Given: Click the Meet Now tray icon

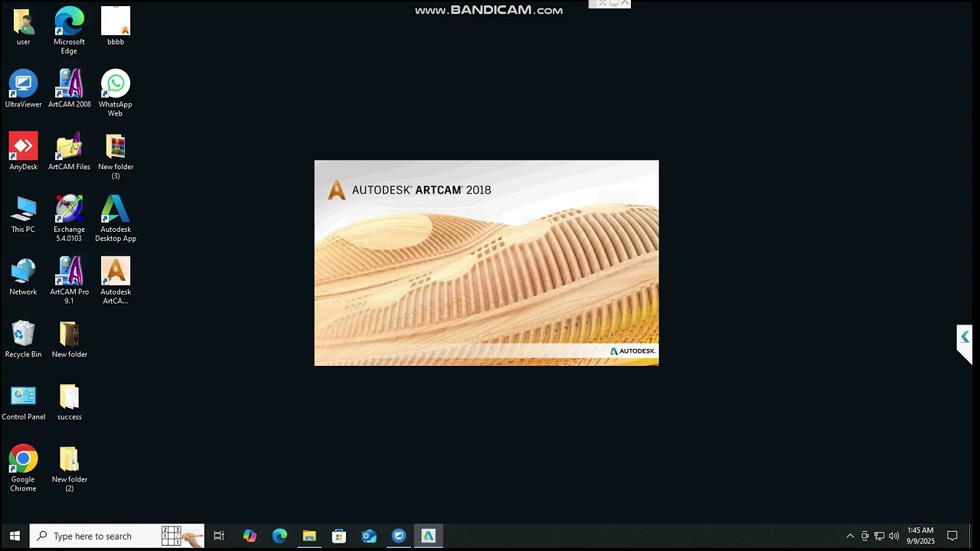Looking at the screenshot, I should tap(865, 536).
